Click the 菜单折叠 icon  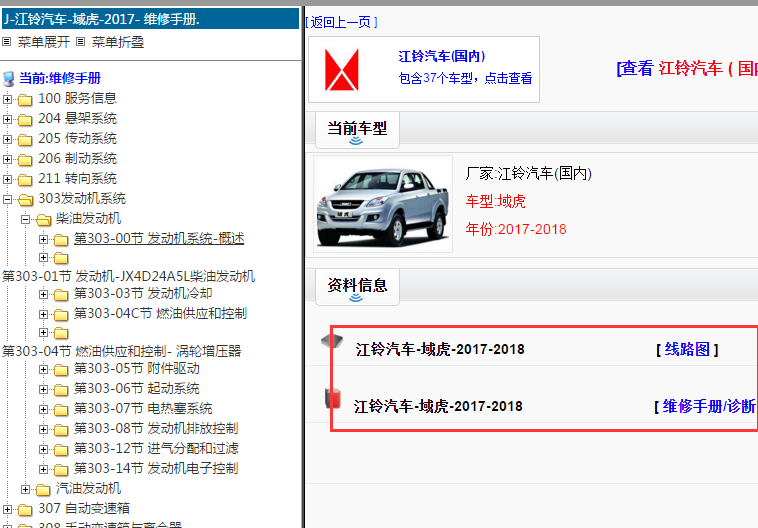(81, 42)
